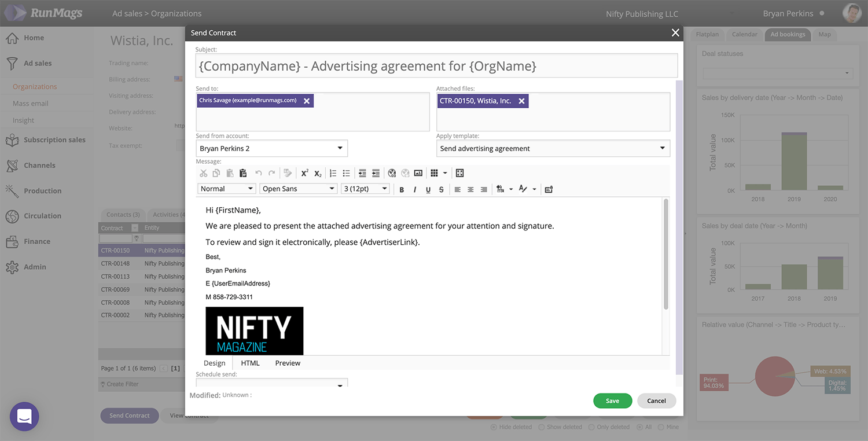Insert a bulleted list in message

point(346,173)
